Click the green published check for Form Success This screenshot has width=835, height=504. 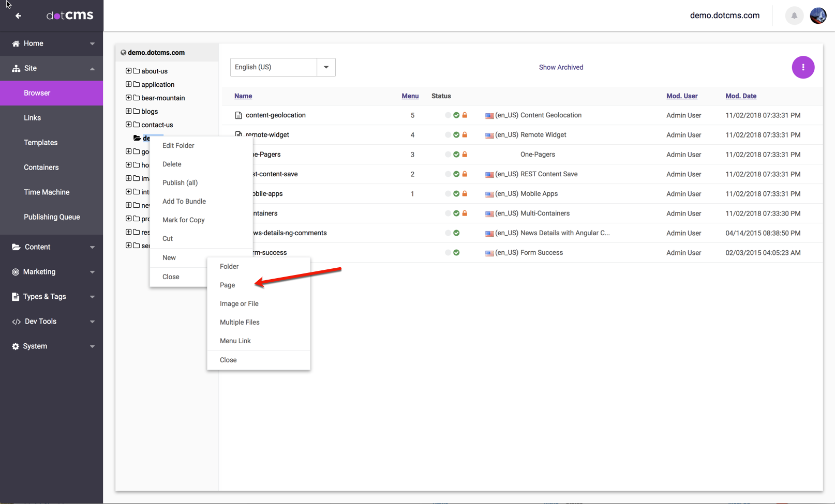(x=456, y=253)
